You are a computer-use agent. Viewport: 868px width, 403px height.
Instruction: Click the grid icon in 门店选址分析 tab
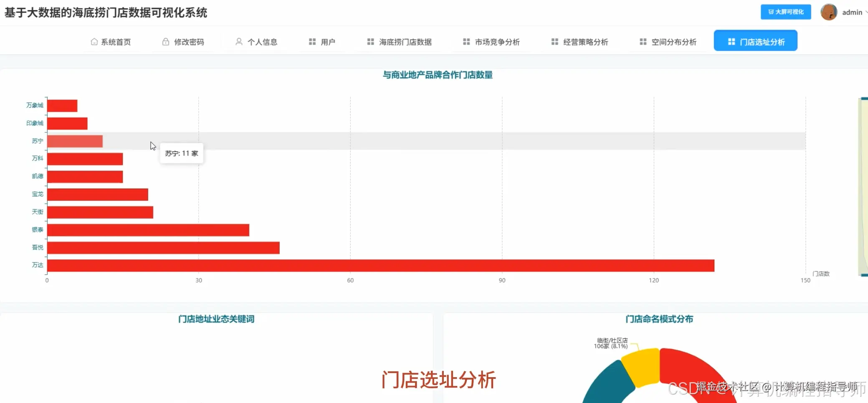click(731, 42)
